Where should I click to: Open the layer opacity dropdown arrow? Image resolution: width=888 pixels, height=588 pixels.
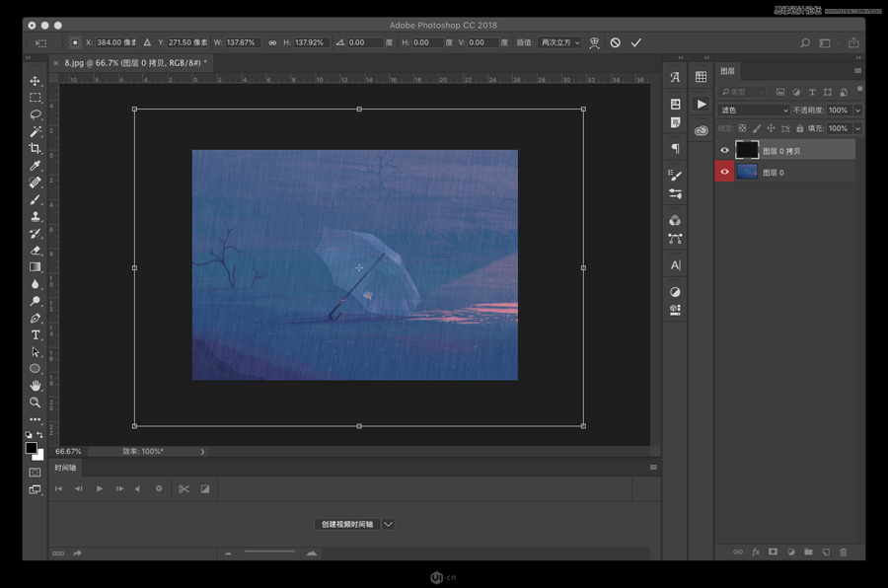[x=857, y=110]
